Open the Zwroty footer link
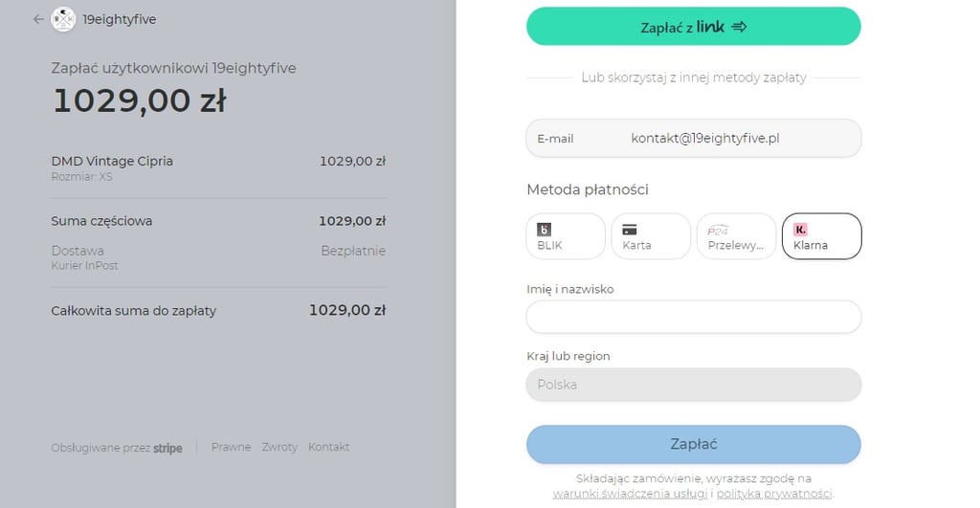 279,447
